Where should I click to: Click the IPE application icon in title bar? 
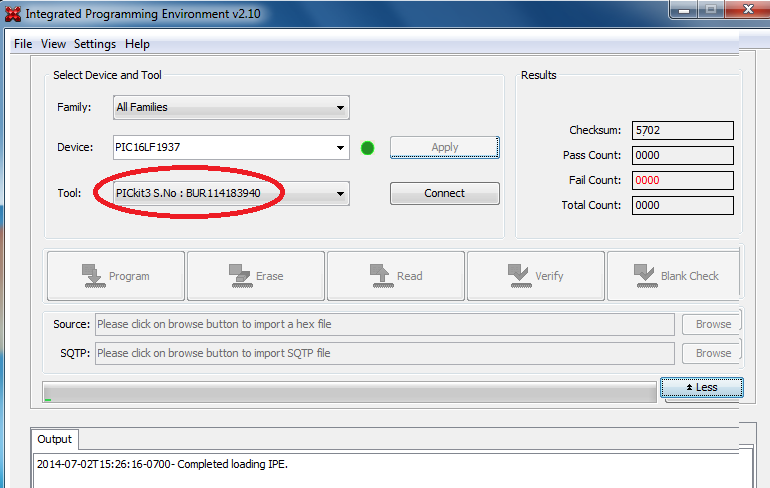(x=11, y=15)
